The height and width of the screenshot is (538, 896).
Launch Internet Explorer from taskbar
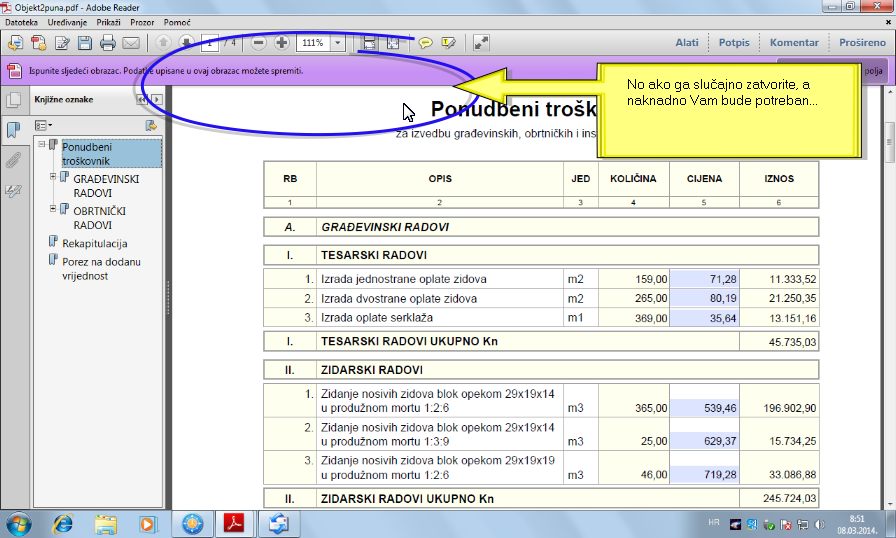[63, 524]
